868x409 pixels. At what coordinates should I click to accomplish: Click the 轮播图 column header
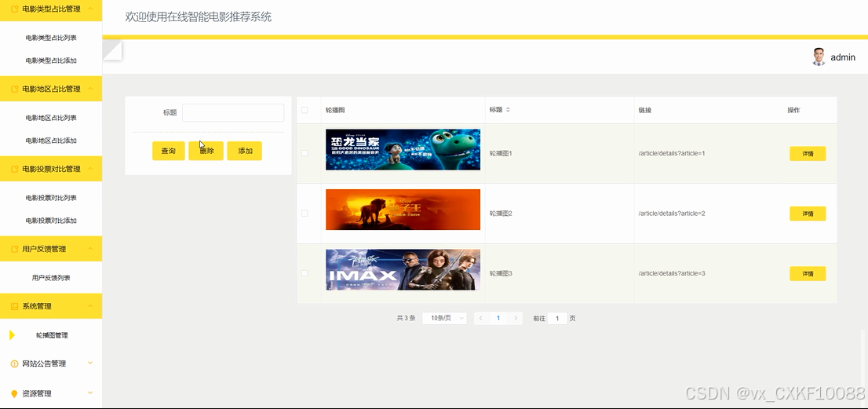(335, 110)
